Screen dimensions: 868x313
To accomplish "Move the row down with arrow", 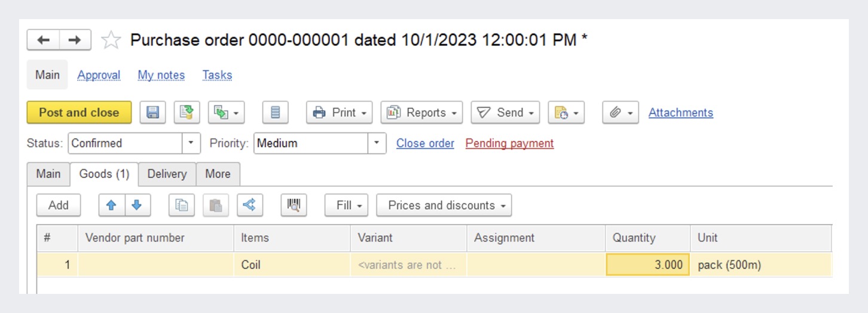I will click(137, 205).
